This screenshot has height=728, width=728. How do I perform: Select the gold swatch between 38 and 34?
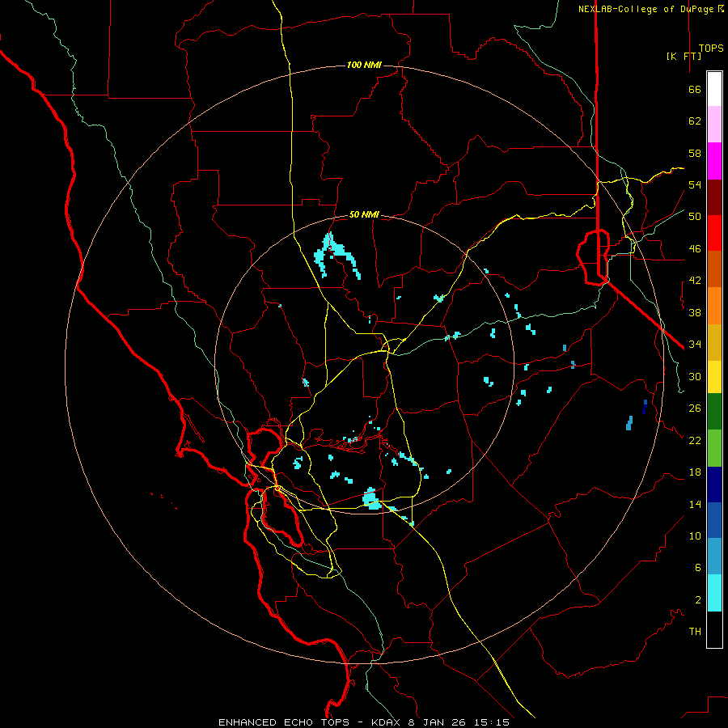[714, 343]
